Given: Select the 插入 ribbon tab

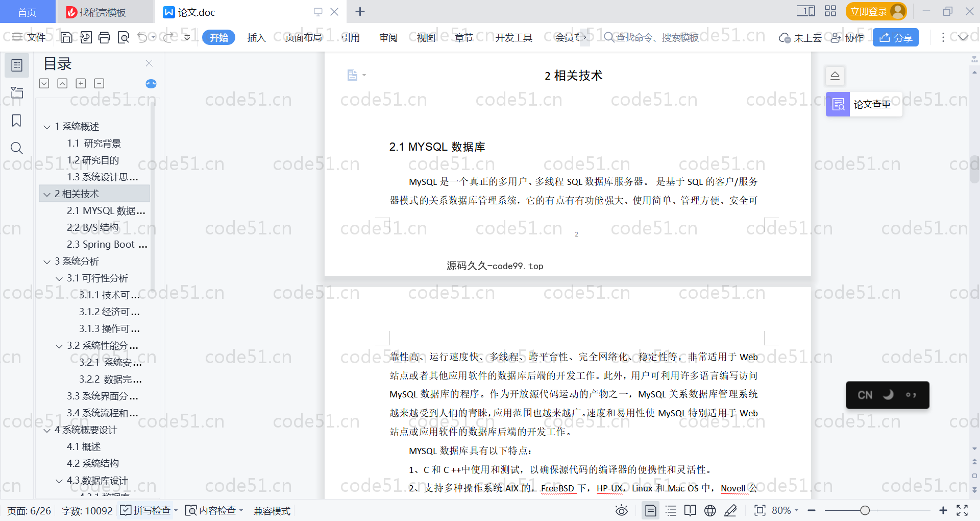Looking at the screenshot, I should pyautogui.click(x=256, y=37).
